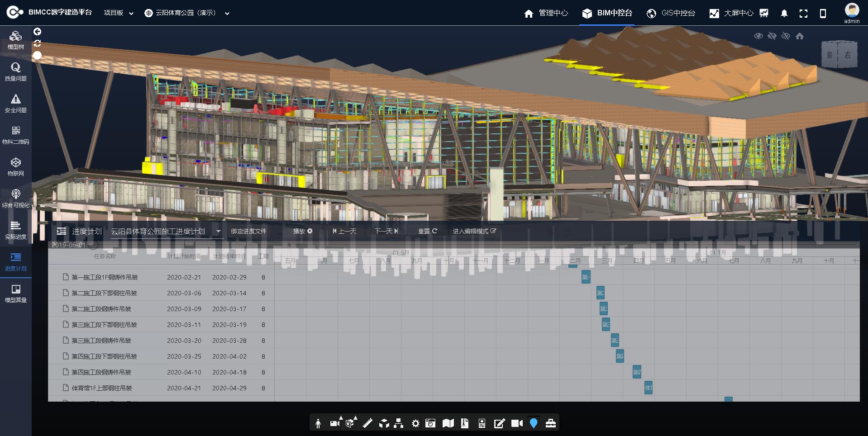The height and width of the screenshot is (436, 868).
Task: Open the gear settings in bottom toolbar
Action: pos(415,423)
